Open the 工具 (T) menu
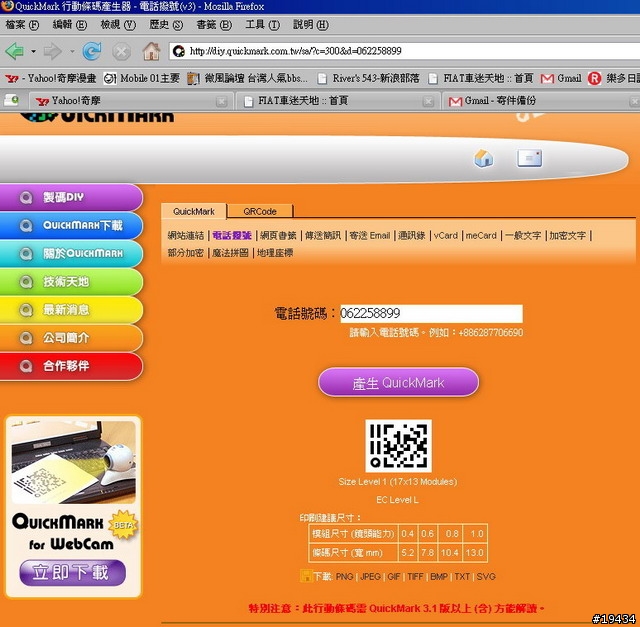 (x=262, y=25)
